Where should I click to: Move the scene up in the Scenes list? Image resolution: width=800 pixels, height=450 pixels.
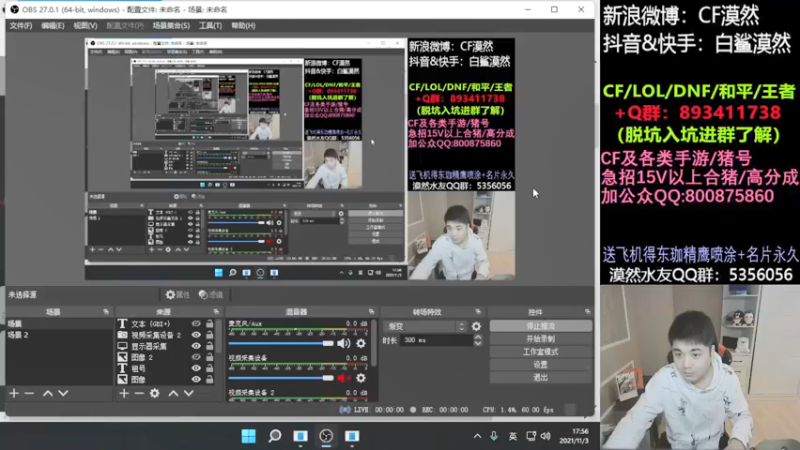[47, 393]
